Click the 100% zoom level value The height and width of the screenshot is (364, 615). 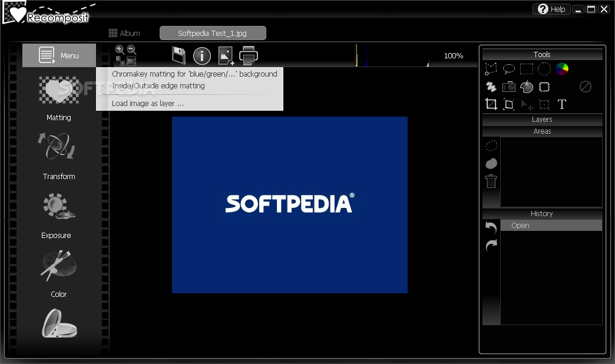[x=454, y=56]
